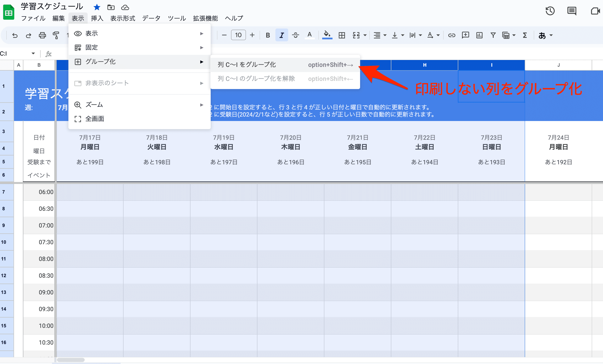
Task: Open the 表示形式 menu
Action: click(x=123, y=18)
